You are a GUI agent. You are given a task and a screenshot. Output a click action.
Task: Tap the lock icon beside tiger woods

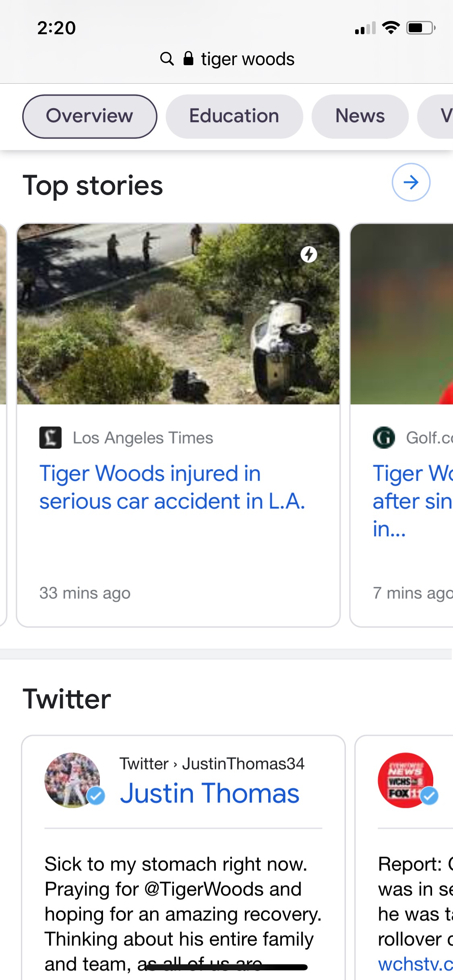188,58
